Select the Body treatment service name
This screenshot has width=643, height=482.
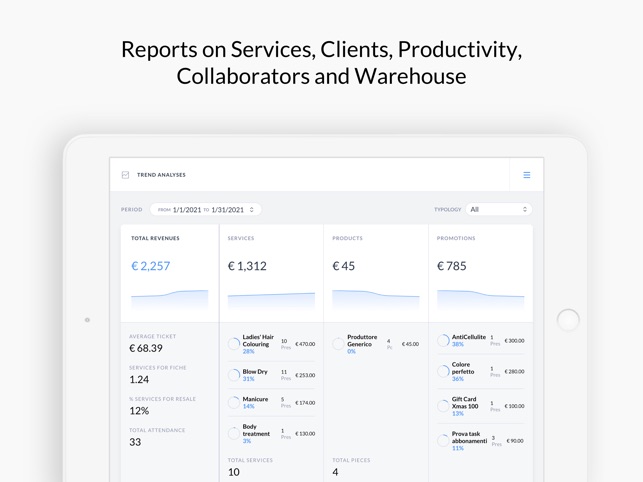(x=256, y=430)
